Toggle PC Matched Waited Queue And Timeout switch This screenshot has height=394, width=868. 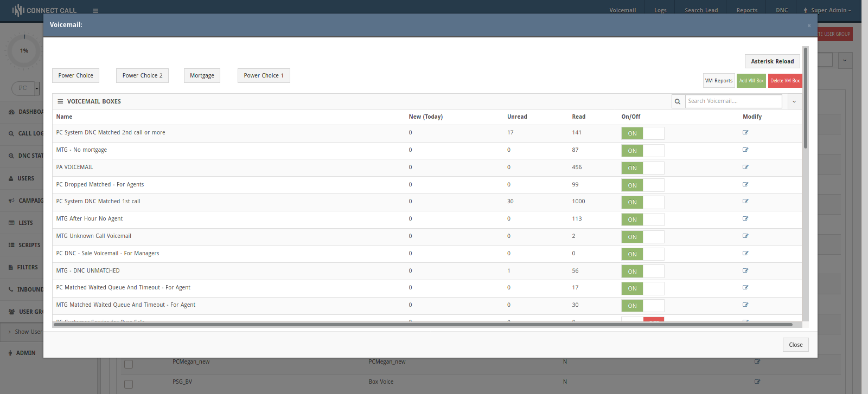tap(643, 288)
